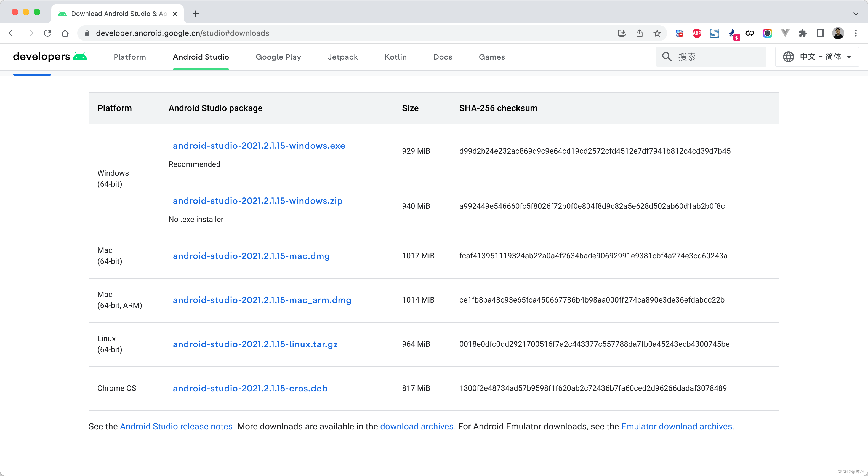The height and width of the screenshot is (476, 868).
Task: Install page as app icon
Action: (622, 33)
